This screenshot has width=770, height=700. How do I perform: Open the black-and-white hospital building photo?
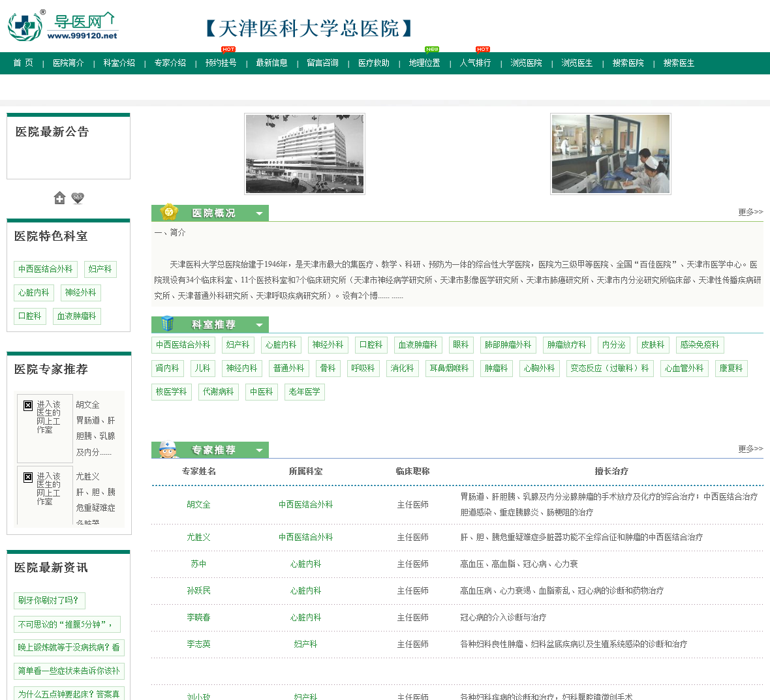pyautogui.click(x=305, y=154)
